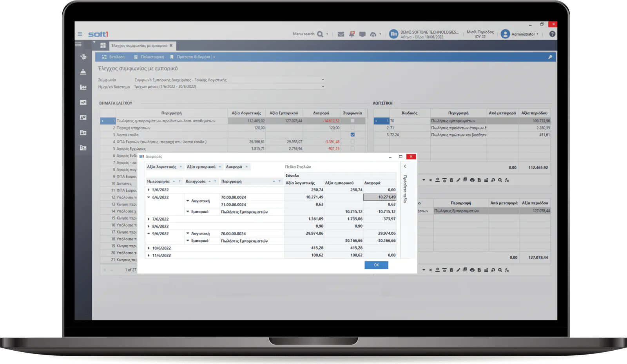Viewport: 627px width, 364px height.
Task: Expand the Πρόσθετα πεδία side panel arrow
Action: coord(405,167)
